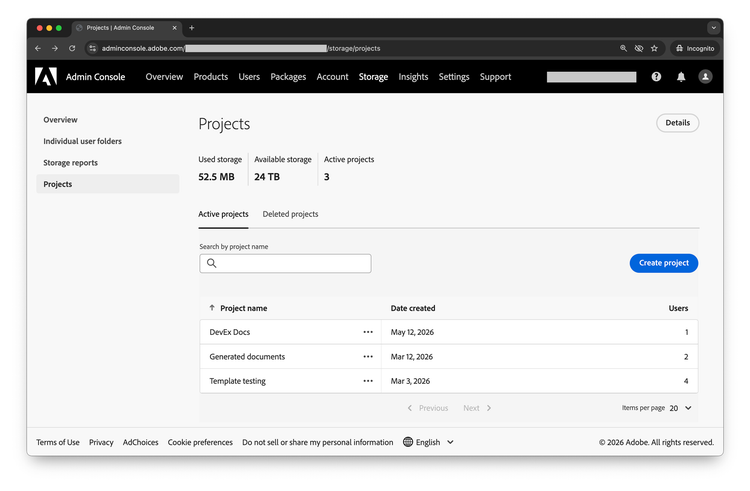Viewport: 750px width, 491px height.
Task: Click the Incognito indicator
Action: coord(695,48)
